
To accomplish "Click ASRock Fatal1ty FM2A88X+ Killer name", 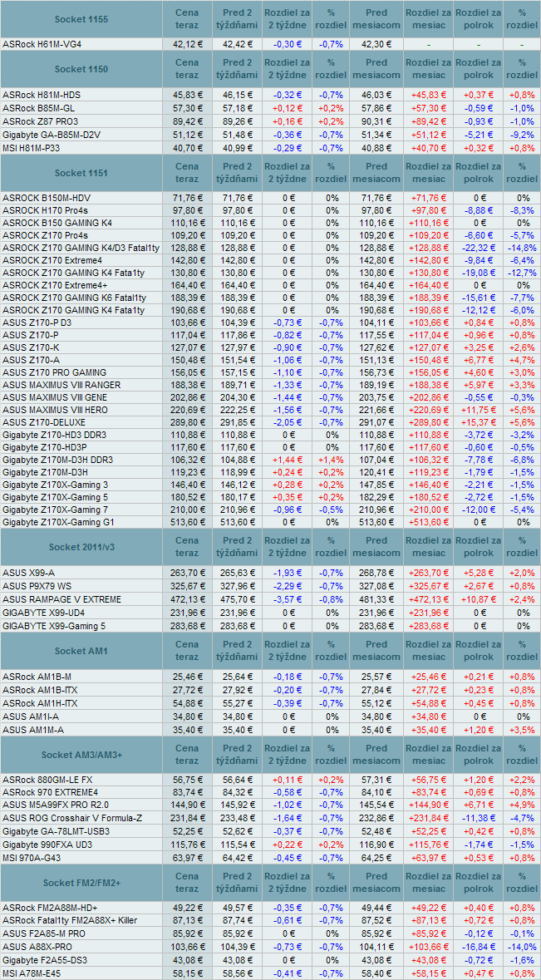I will pyautogui.click(x=69, y=921).
